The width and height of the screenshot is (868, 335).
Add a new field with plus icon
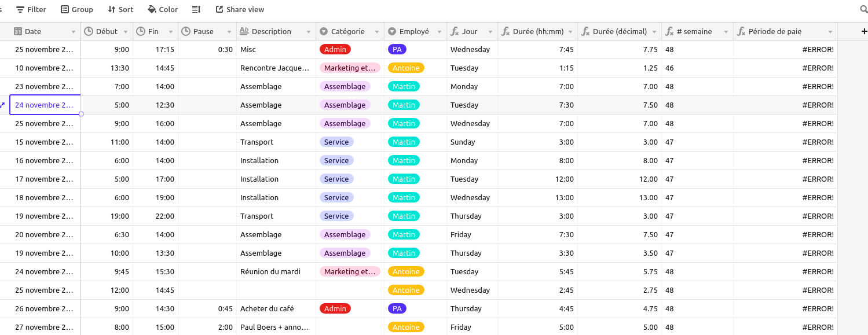864,31
